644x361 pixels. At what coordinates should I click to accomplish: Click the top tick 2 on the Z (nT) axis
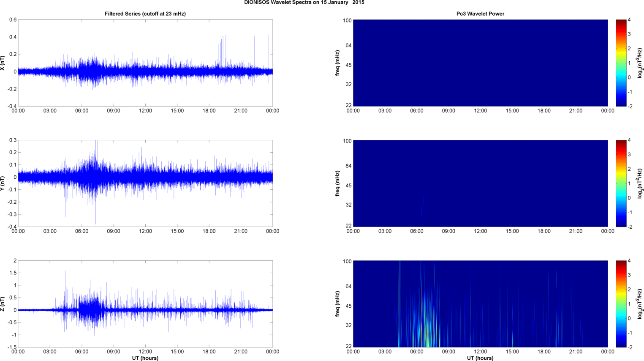click(15, 261)
